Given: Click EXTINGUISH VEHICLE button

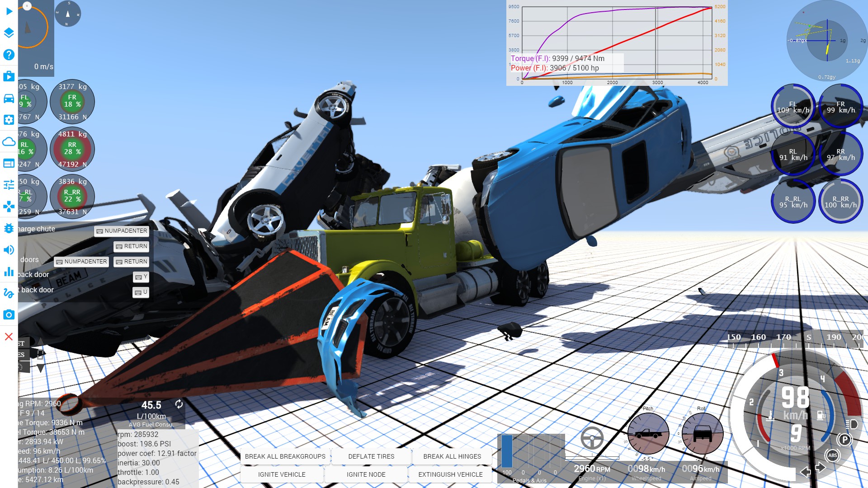Looking at the screenshot, I should [x=450, y=474].
